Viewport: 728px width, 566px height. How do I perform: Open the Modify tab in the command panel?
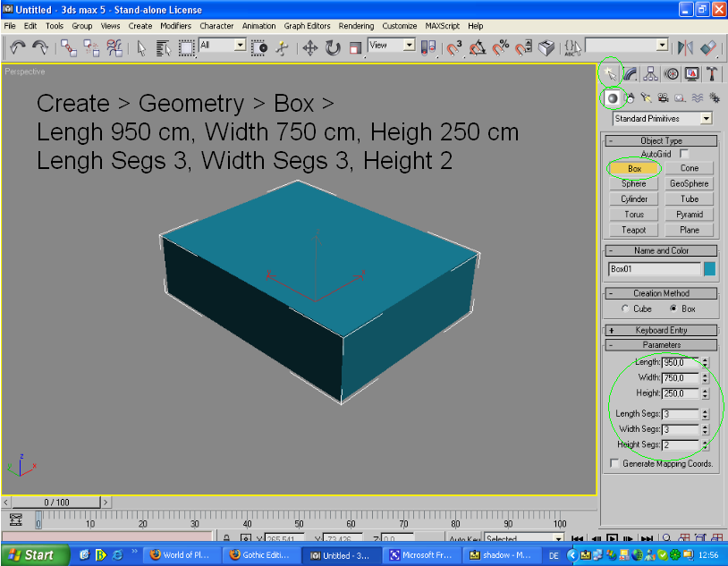coord(630,74)
